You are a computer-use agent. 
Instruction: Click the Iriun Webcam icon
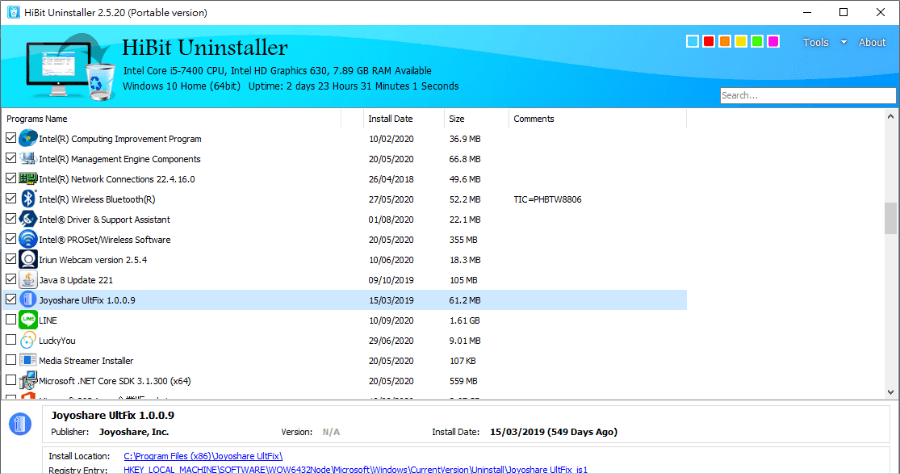(x=28, y=259)
